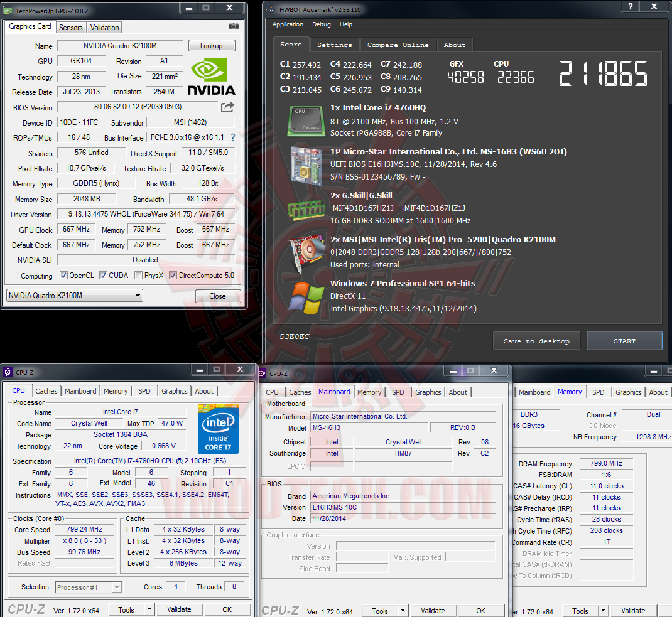Open the Application menu in Aquamark

click(288, 24)
